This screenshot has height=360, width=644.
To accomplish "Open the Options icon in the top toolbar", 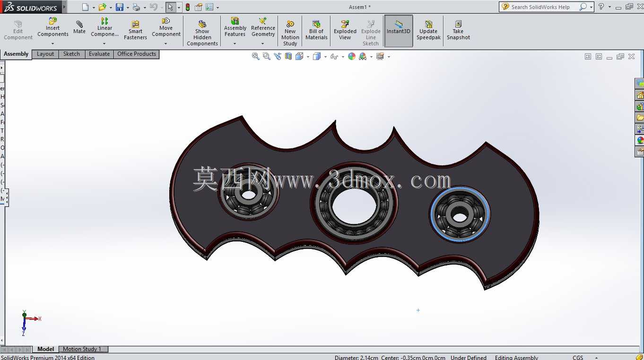I will [209, 7].
